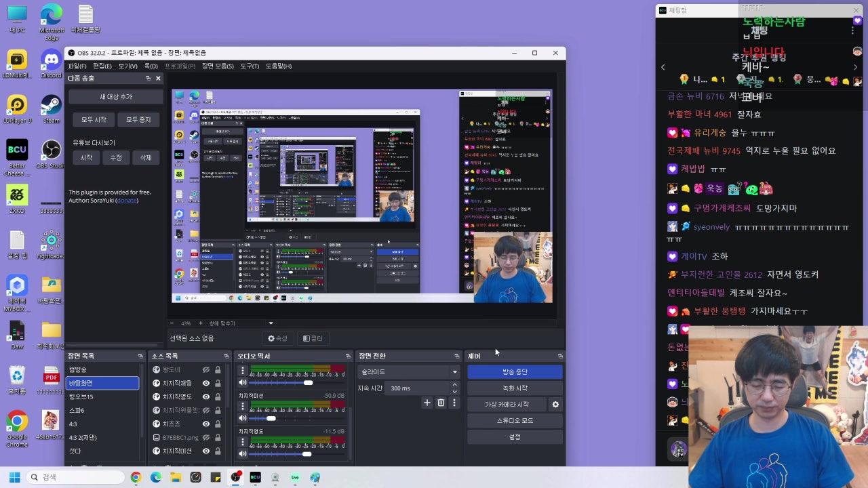Click the donate link in plugin panel
The image size is (868, 488).
pos(126,201)
